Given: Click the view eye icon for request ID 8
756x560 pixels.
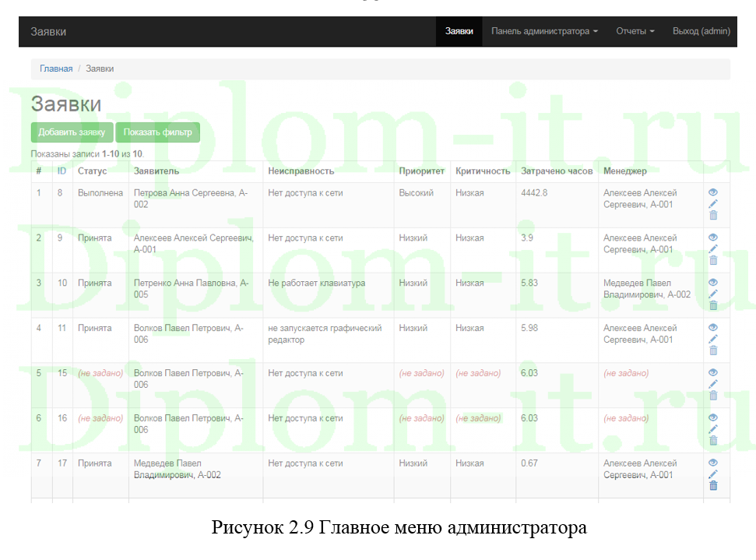Looking at the screenshot, I should [x=712, y=192].
